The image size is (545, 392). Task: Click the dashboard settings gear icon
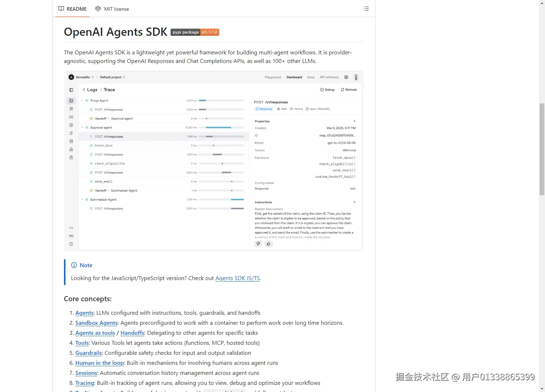click(346, 77)
